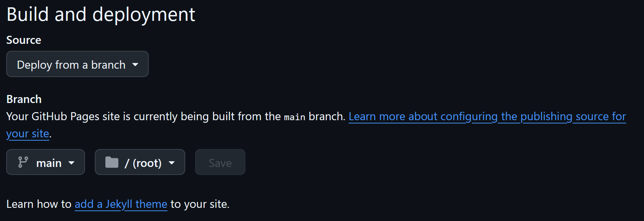Click the 'Learn how to' text
Screen dimensions: 644x221
pos(39,204)
